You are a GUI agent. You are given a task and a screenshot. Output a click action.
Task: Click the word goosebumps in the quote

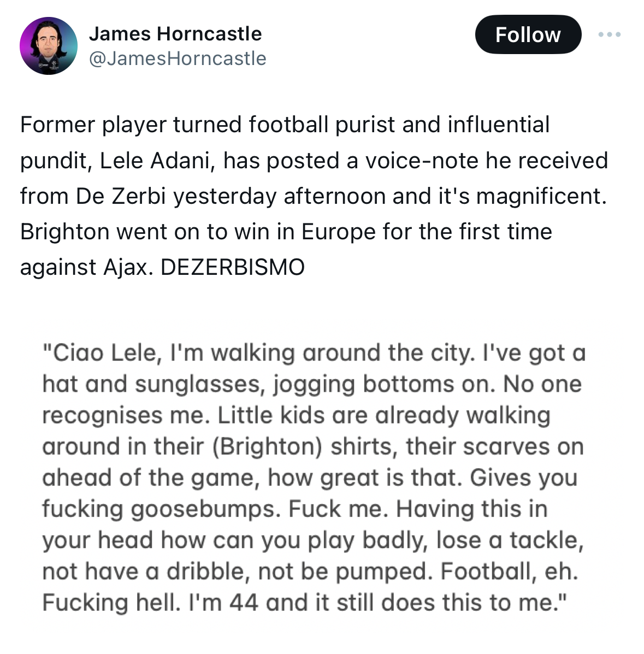[x=206, y=509]
